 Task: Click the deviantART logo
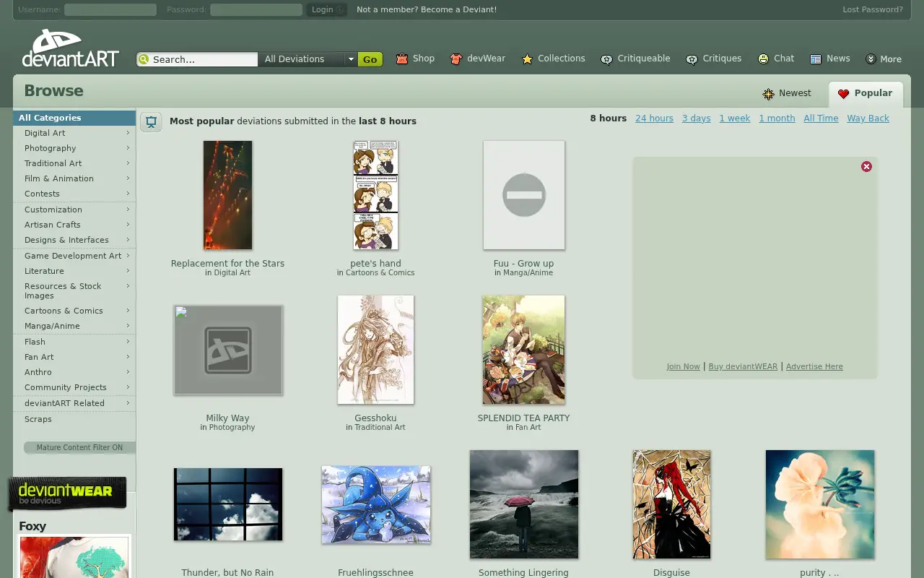pos(71,48)
